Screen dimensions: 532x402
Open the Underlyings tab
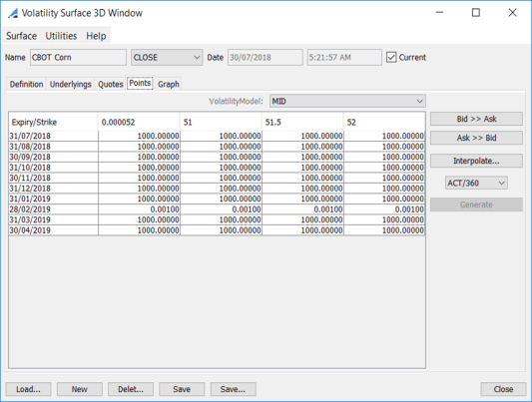pos(71,84)
